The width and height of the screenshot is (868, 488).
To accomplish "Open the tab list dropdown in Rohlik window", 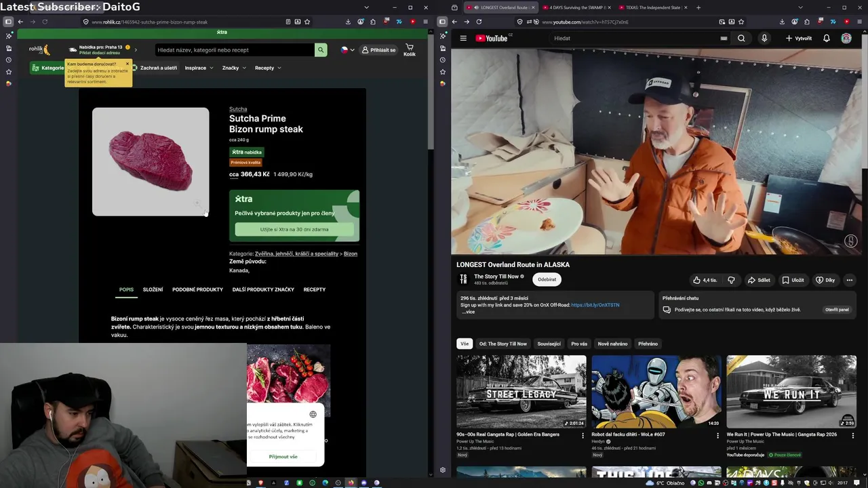I will (x=366, y=7).
